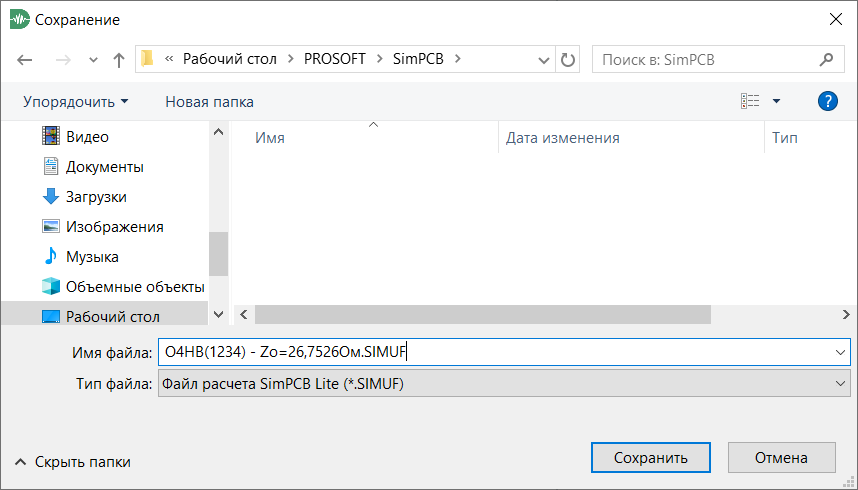Viewport: 858px width, 490px height.
Task: Click navigation pane scroll up arrow
Action: coord(218,132)
